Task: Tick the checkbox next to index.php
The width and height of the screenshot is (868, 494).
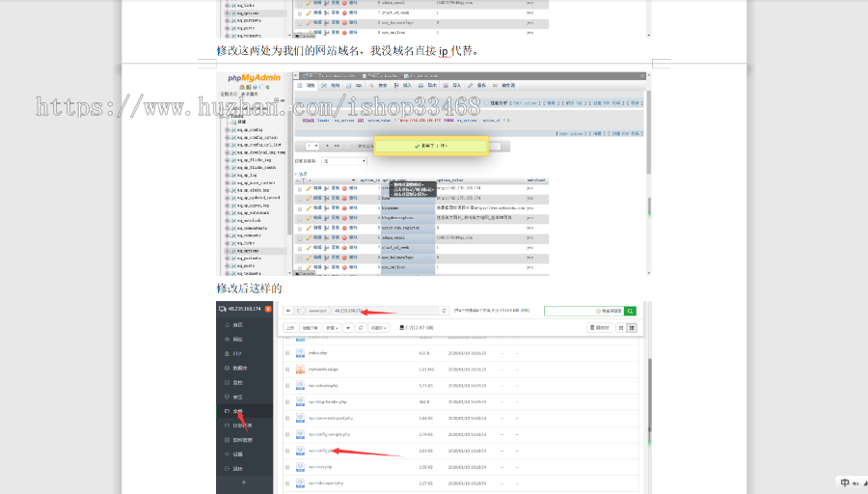Action: pos(287,353)
